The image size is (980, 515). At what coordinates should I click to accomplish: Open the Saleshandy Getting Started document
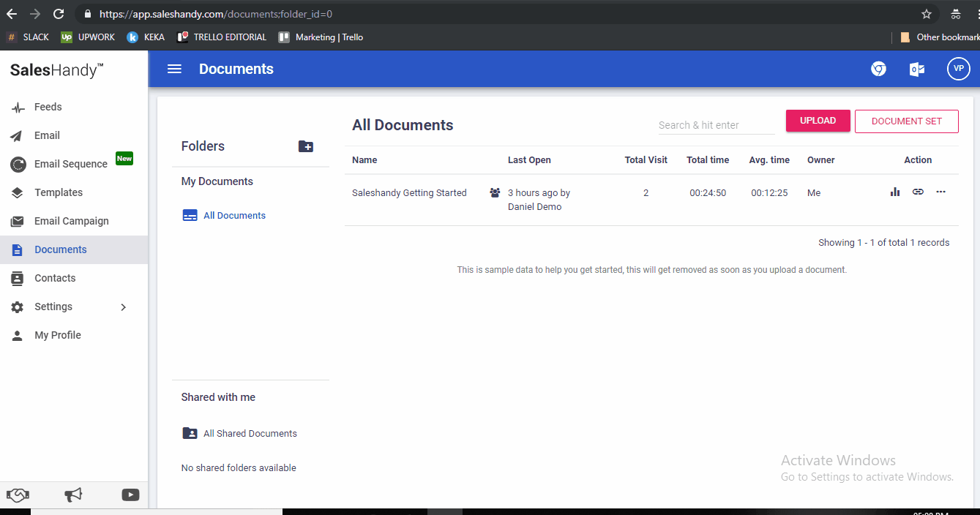point(409,193)
